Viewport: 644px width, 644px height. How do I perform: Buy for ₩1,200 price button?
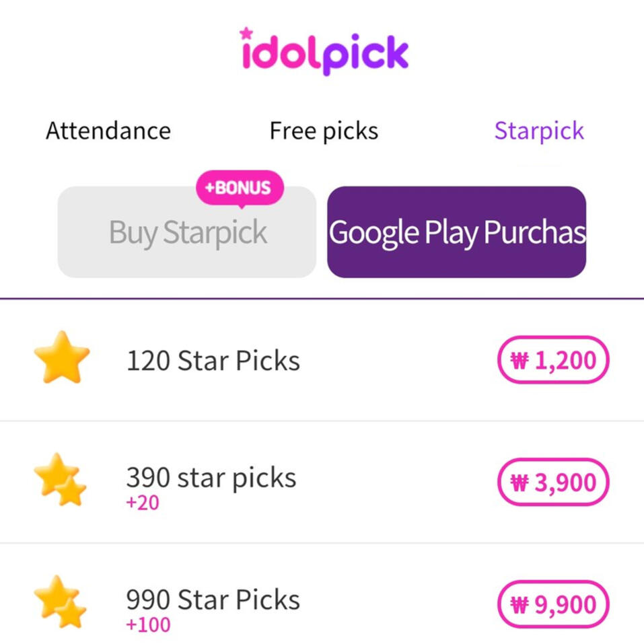point(552,360)
